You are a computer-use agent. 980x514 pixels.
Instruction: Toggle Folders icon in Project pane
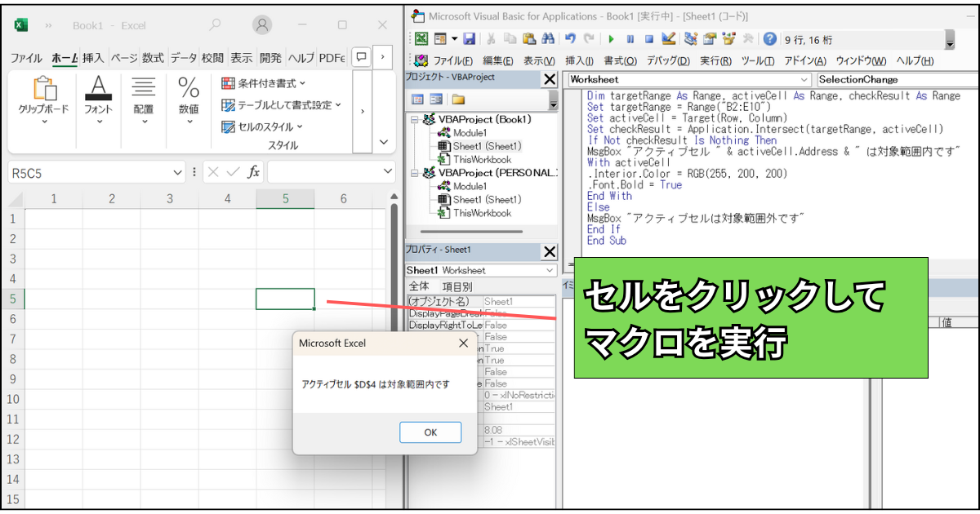[458, 99]
